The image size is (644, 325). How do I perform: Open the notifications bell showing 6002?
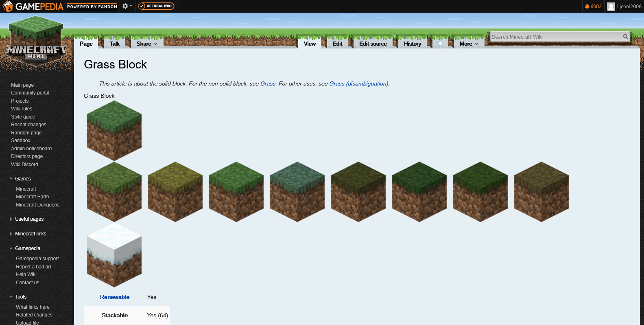coord(593,7)
